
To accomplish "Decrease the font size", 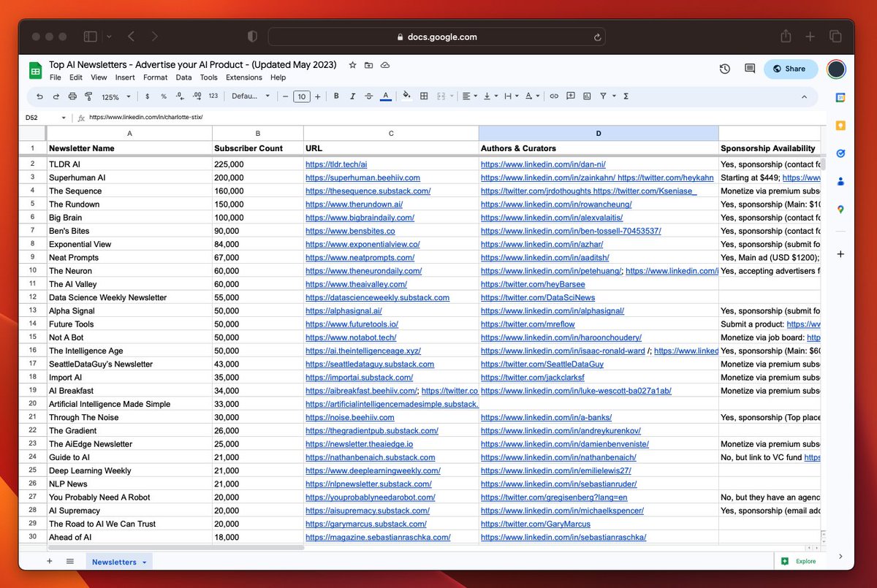I will tap(284, 96).
